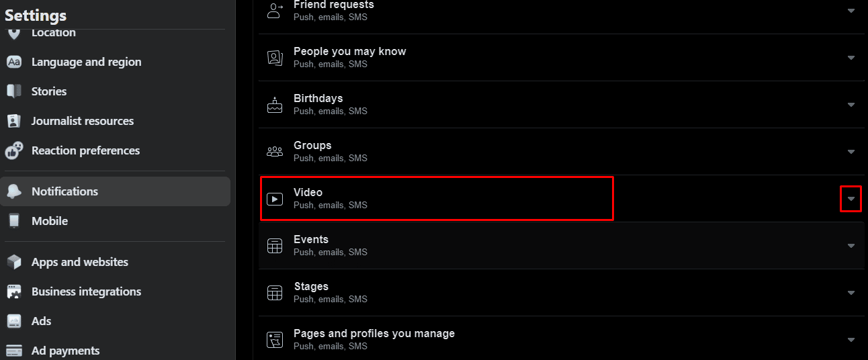Viewport: 868px width, 360px height.
Task: Open Journalist resources settings
Action: coord(116,121)
